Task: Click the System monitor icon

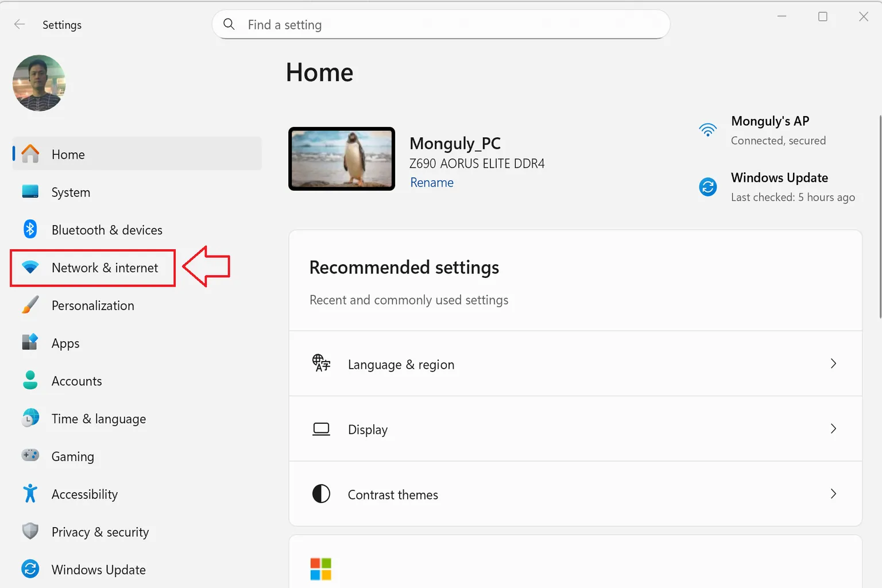Action: [x=30, y=192]
